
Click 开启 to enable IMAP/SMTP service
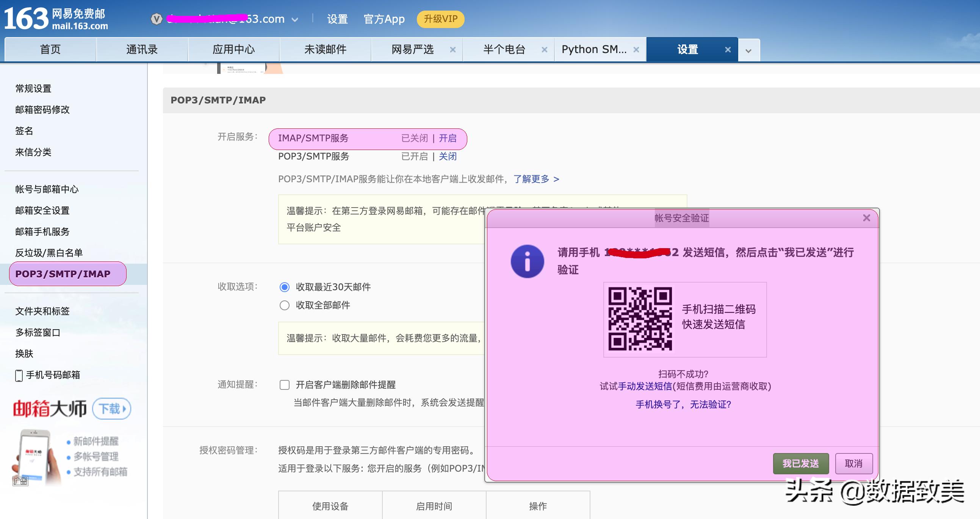pyautogui.click(x=448, y=138)
